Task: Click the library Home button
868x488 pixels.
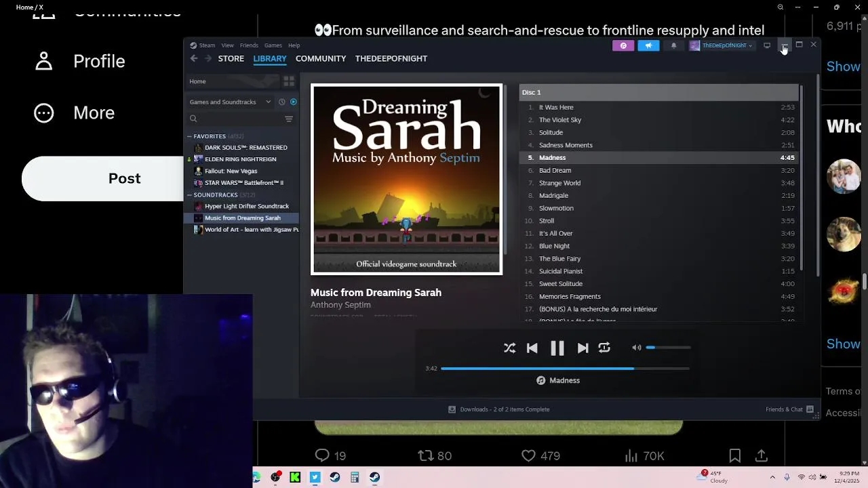Action: click(233, 81)
